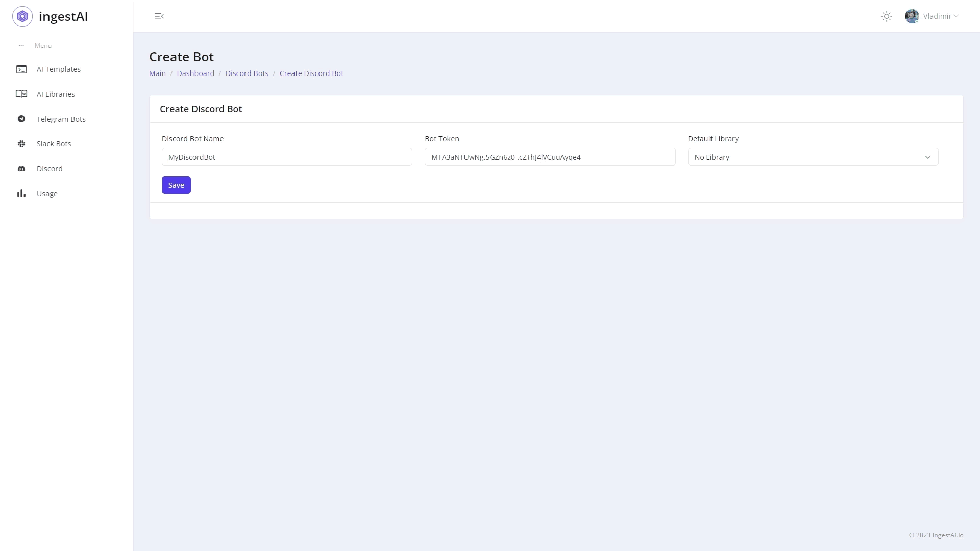Click the Dashboard breadcrumb link
Image resolution: width=980 pixels, height=551 pixels.
[195, 73]
